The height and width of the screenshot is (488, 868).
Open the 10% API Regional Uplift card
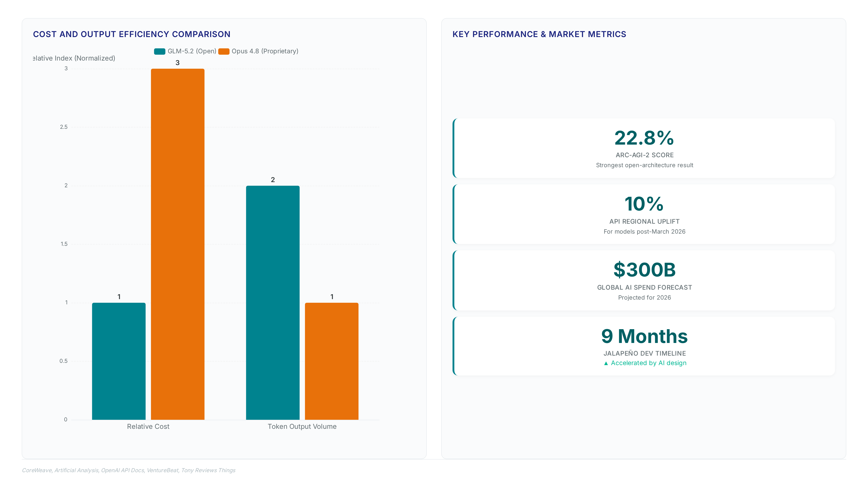pos(644,214)
